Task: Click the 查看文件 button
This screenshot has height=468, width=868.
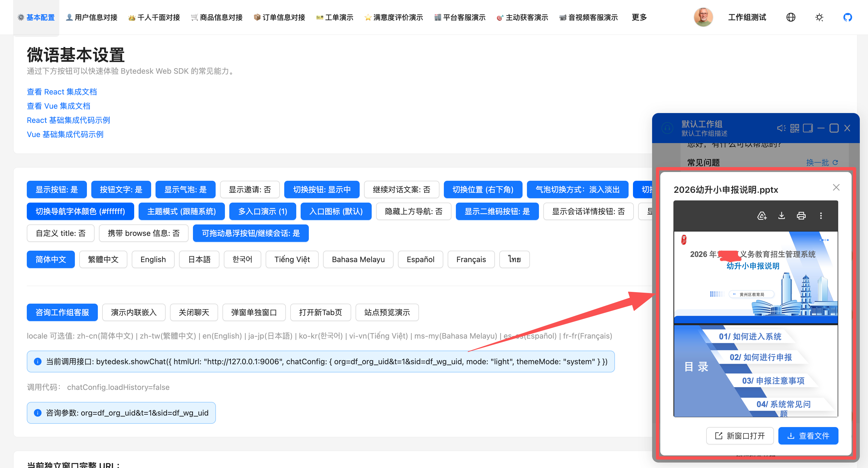Action: (808, 436)
